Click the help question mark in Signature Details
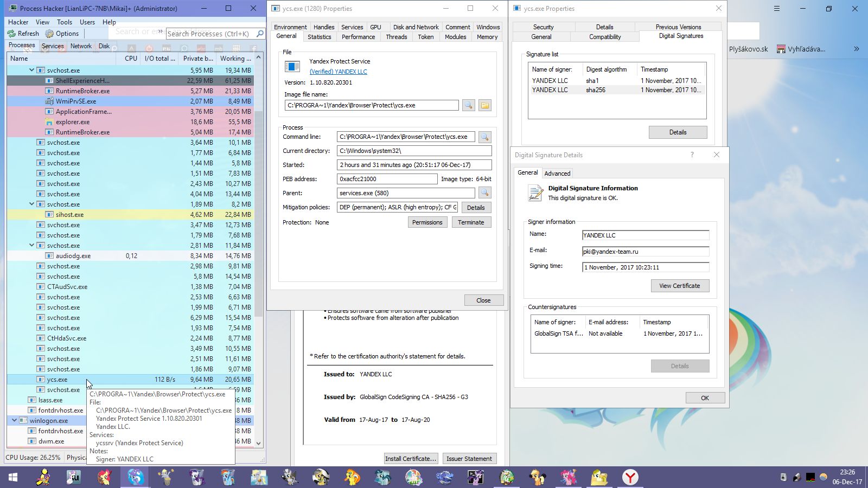The height and width of the screenshot is (488, 868). 692,155
